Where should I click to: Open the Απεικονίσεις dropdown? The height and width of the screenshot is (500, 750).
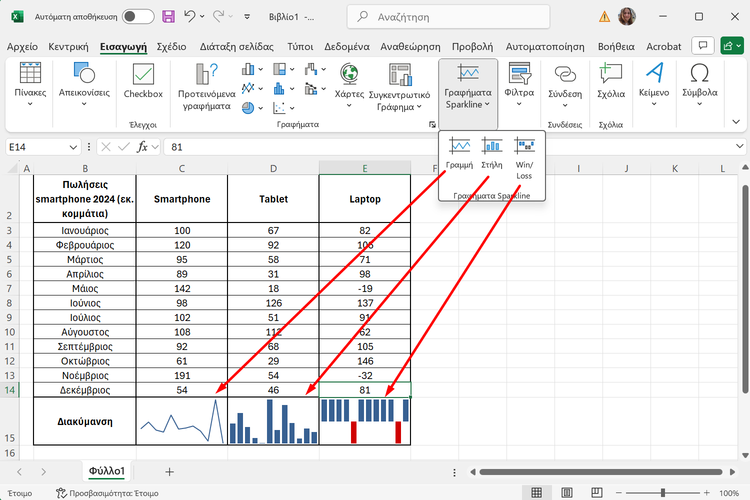click(x=84, y=85)
